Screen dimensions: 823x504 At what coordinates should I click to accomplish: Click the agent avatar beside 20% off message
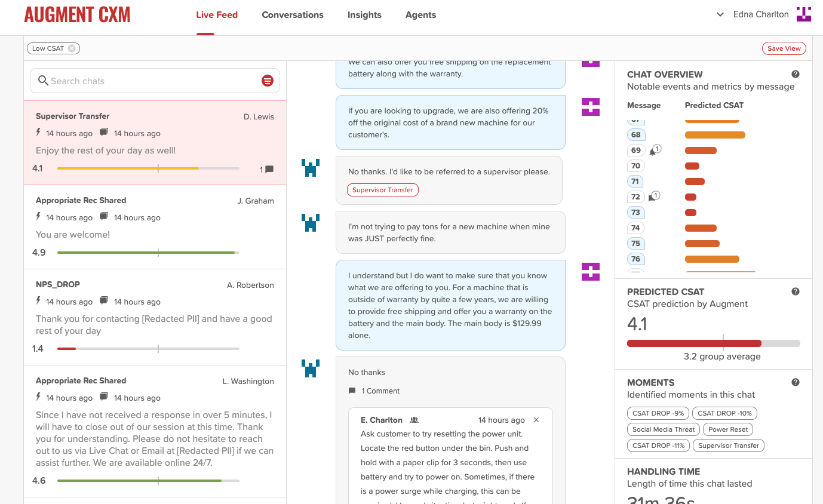pyautogui.click(x=591, y=107)
